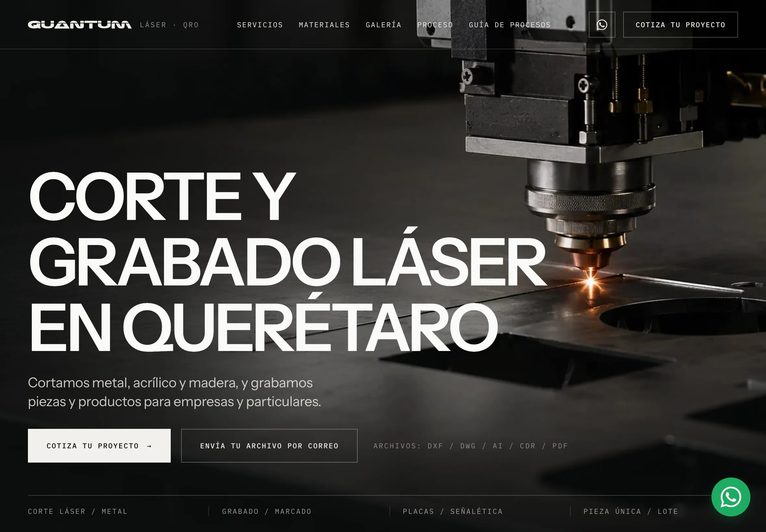766x532 pixels.
Task: Open the Galería nav link
Action: (384, 25)
